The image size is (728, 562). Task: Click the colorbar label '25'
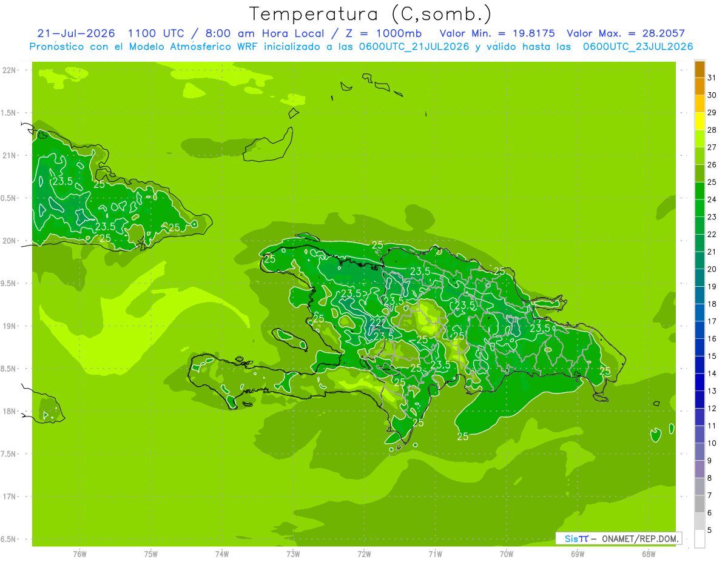point(712,182)
